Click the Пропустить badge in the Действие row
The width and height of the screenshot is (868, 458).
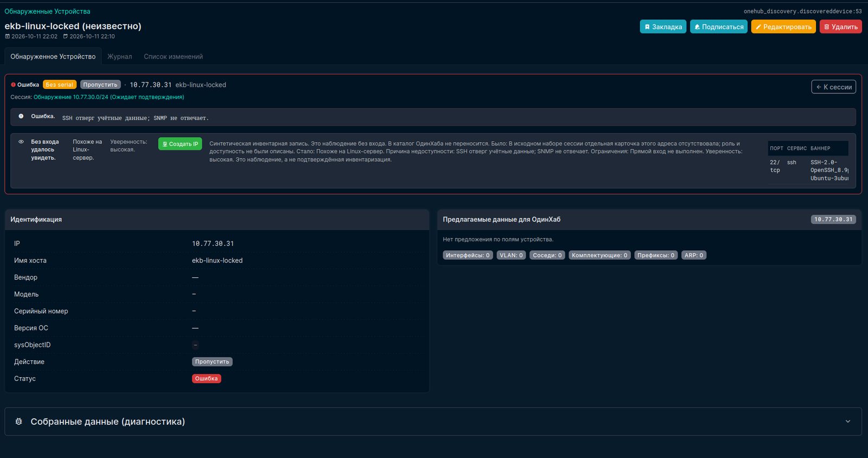[212, 362]
